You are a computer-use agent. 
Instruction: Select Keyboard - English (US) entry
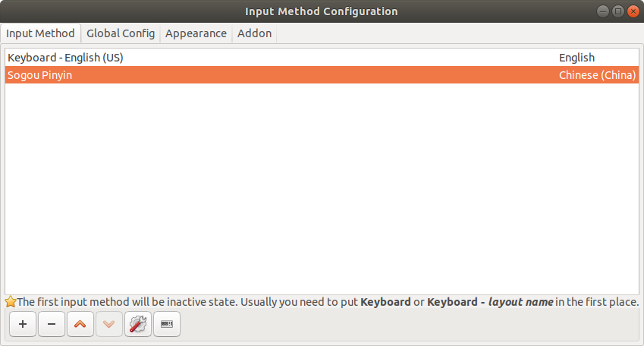[x=65, y=58]
